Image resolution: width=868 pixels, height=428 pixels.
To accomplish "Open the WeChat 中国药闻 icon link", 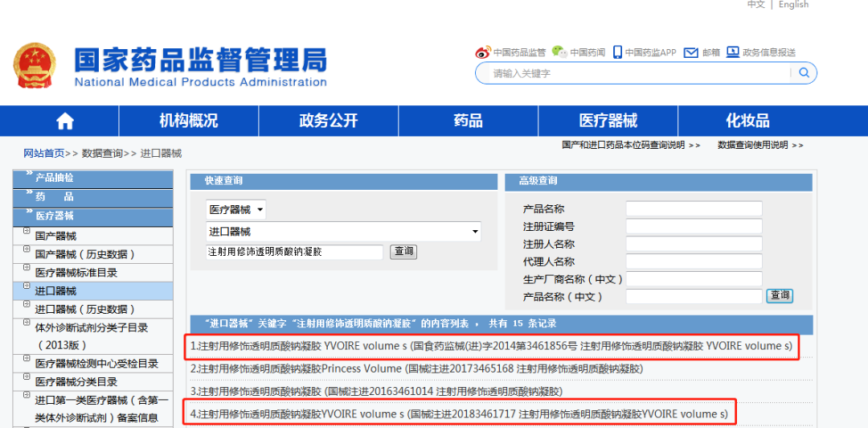I will click(560, 52).
